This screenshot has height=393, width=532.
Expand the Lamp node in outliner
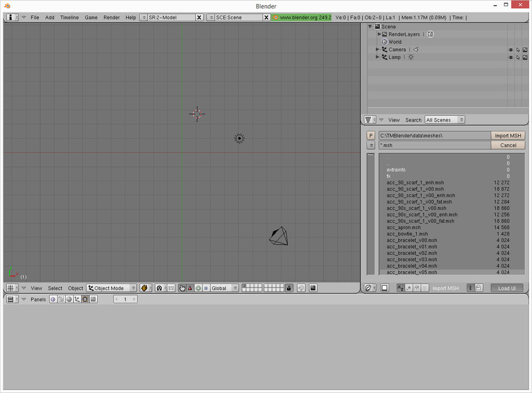377,57
